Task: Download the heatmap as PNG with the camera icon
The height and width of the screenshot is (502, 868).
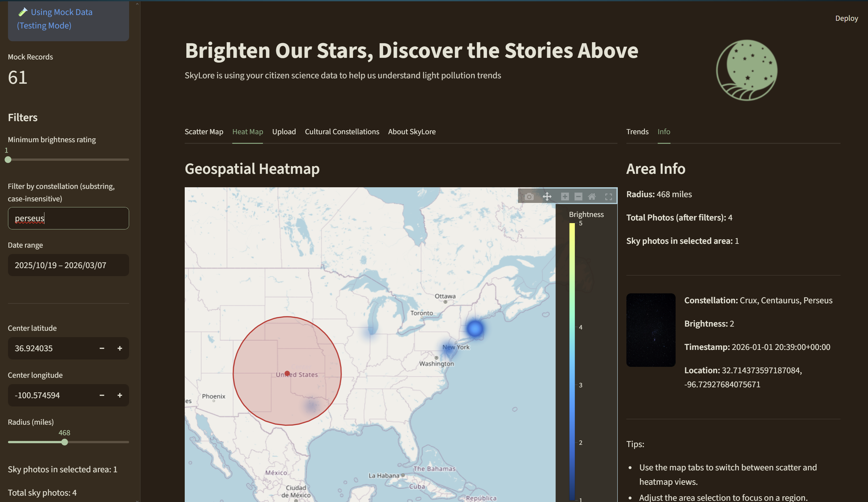Action: [529, 197]
